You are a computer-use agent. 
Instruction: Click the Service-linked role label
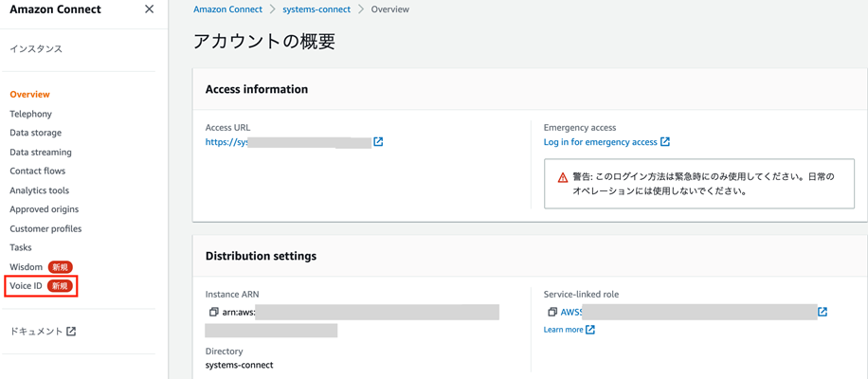point(581,295)
